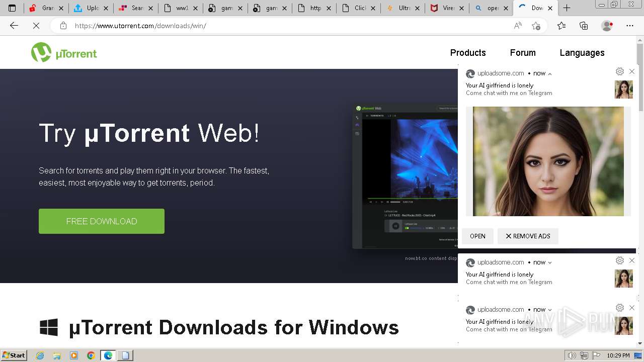
Task: Dismiss the third uploadsome.com notification
Action: tap(632, 308)
